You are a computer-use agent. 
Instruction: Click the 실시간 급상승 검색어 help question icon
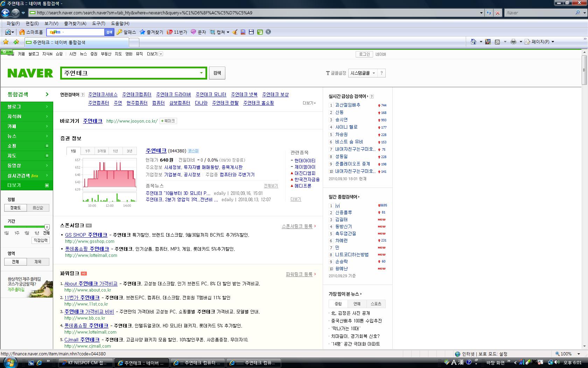[x=372, y=96]
